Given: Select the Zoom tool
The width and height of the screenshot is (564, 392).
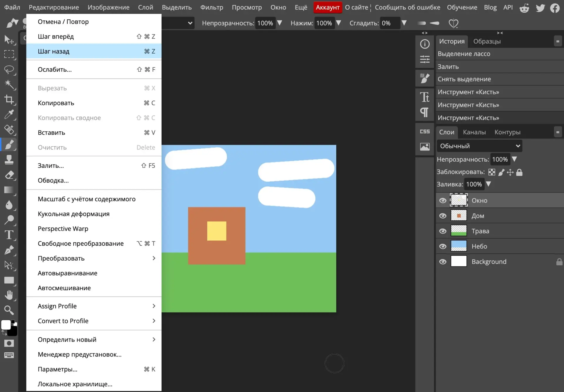Looking at the screenshot, I should [9, 310].
